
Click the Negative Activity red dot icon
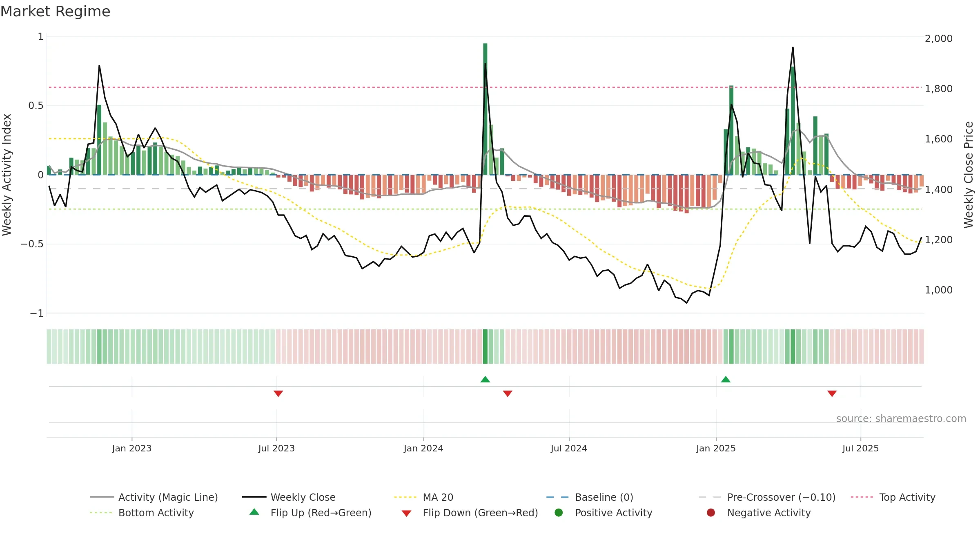click(x=711, y=512)
